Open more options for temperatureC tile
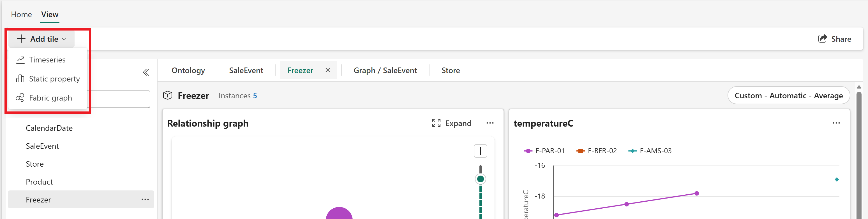 point(836,123)
